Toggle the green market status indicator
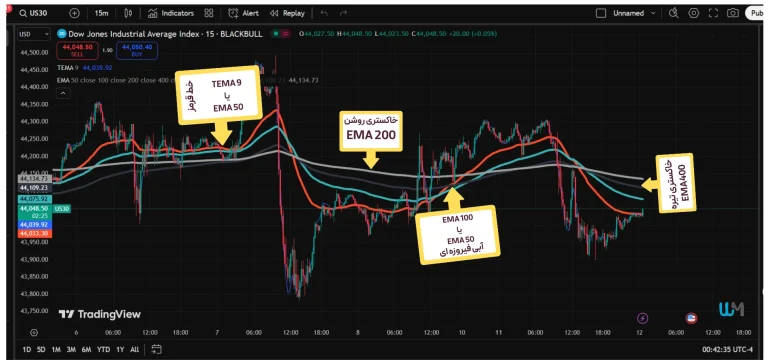The image size is (768, 360). [x=276, y=34]
